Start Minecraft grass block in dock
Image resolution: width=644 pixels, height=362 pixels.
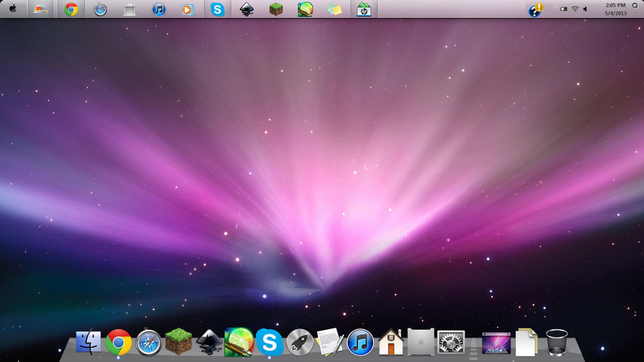[179, 341]
